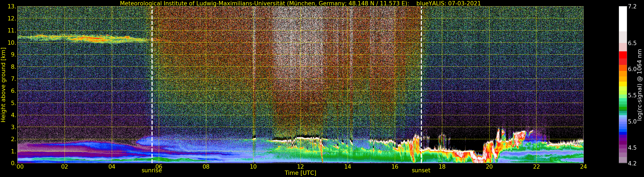Click the dashed sunrise line in the plot
Viewport: 644px width, 177px height.
(152, 85)
